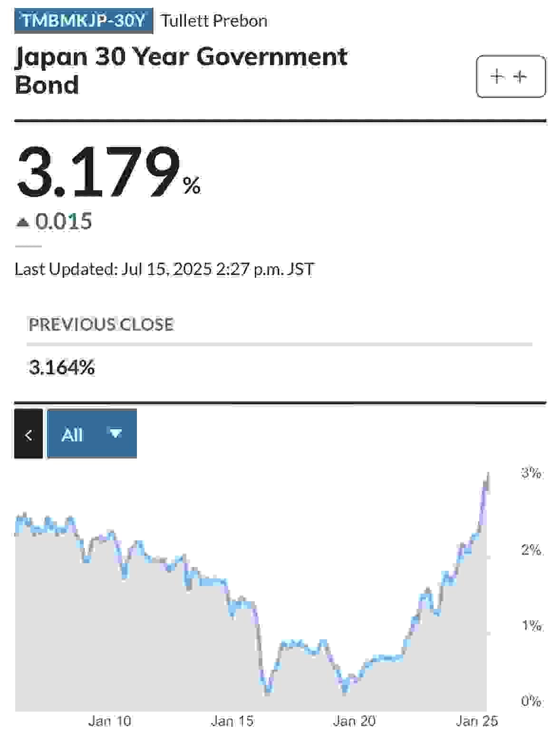Click the watchlist add plus button
The width and height of the screenshot is (560, 733).
[511, 77]
